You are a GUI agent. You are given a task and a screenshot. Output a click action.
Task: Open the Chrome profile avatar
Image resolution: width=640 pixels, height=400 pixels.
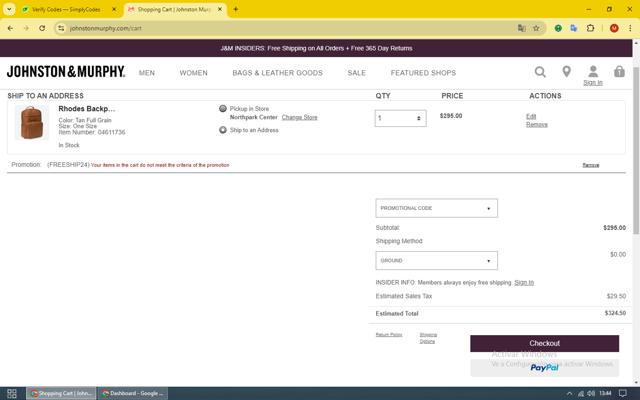614,28
